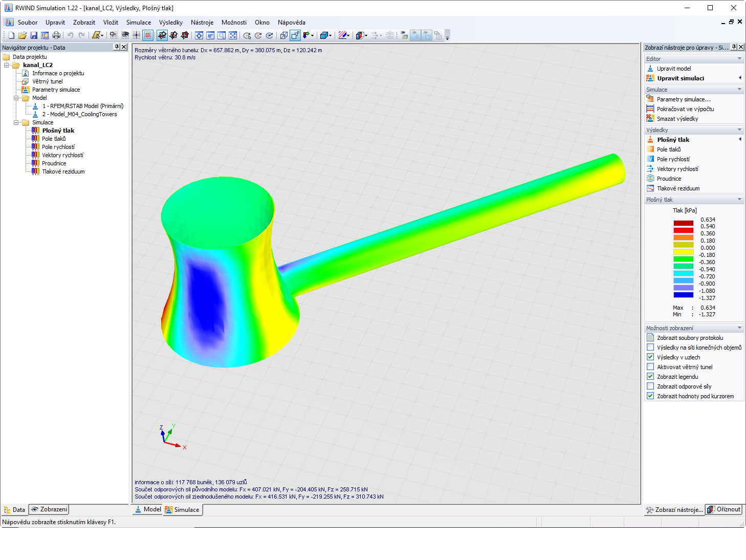The height and width of the screenshot is (560, 746).
Task: Uncheck Výsledky v uzlech checkbox
Action: (x=650, y=357)
